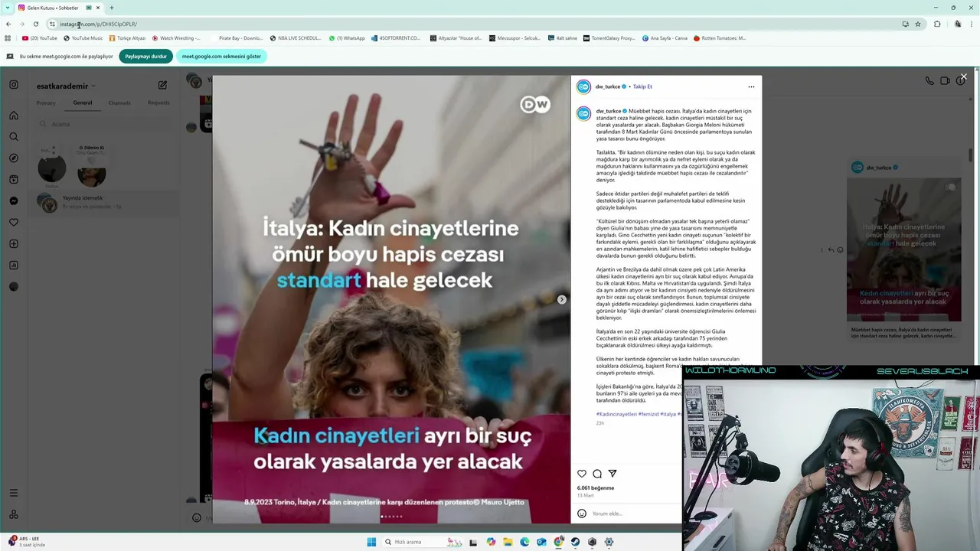Click 6.061 beğenme likes count
Screen dimensions: 980x551
click(x=596, y=487)
